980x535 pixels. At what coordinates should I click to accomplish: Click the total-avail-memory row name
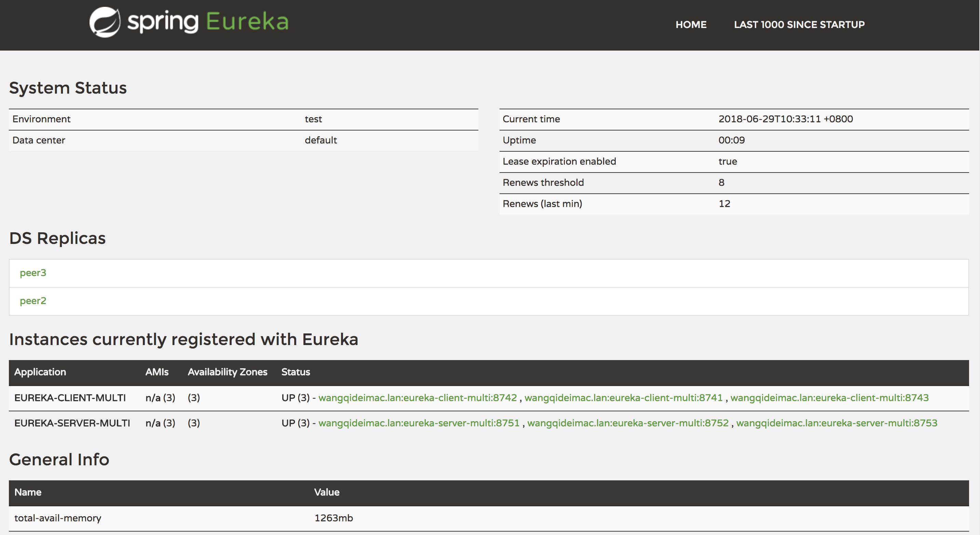pyautogui.click(x=58, y=518)
